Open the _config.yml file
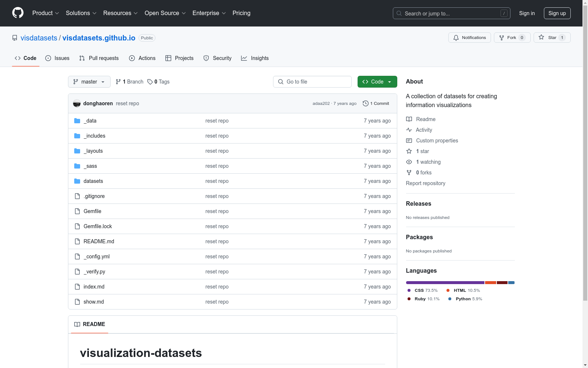The image size is (588, 368). coord(97,256)
